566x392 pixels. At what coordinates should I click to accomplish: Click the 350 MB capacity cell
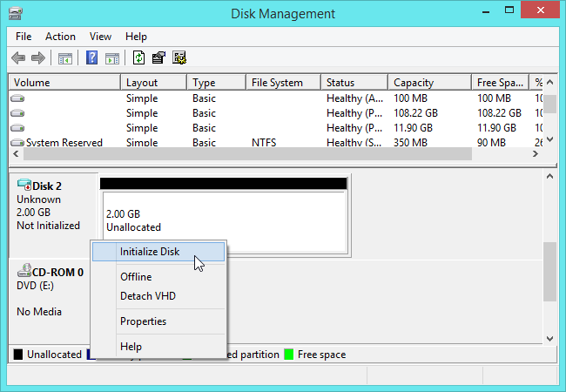tap(410, 143)
